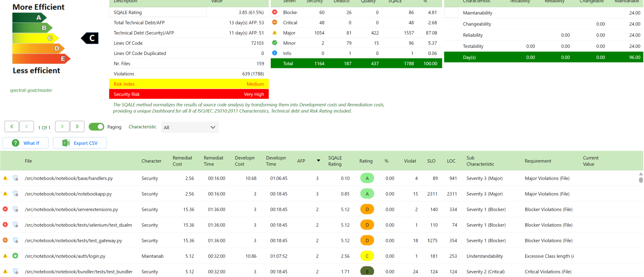
Task: Toggle the Paging switch off
Action: (x=96, y=127)
